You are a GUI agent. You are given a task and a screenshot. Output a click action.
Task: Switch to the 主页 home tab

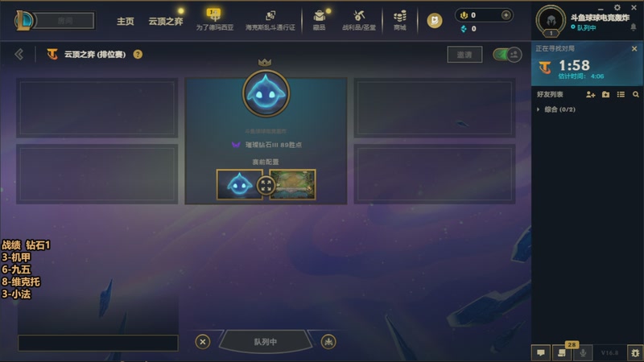pos(126,22)
